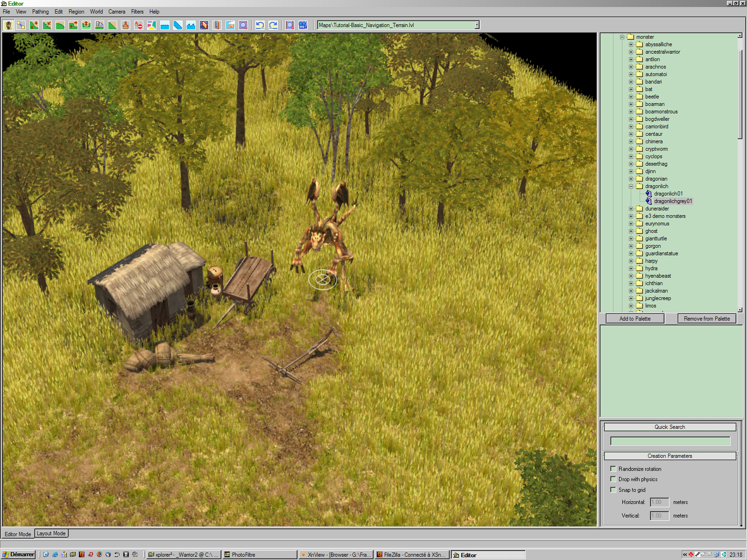The width and height of the screenshot is (747, 560).
Task: Select the flat water plane tool
Action: tap(165, 25)
